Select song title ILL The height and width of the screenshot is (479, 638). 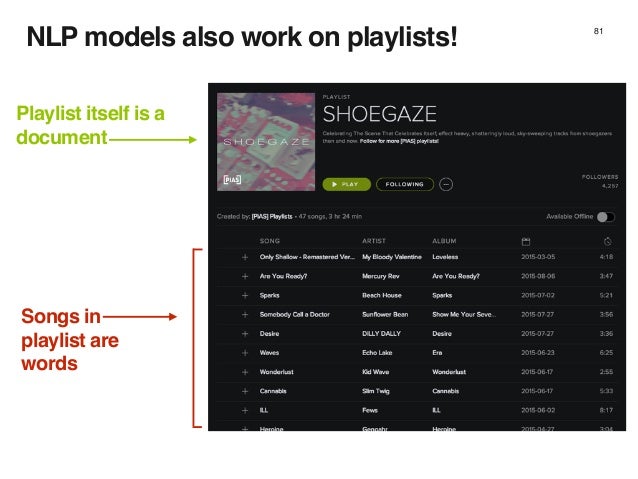[x=264, y=410]
